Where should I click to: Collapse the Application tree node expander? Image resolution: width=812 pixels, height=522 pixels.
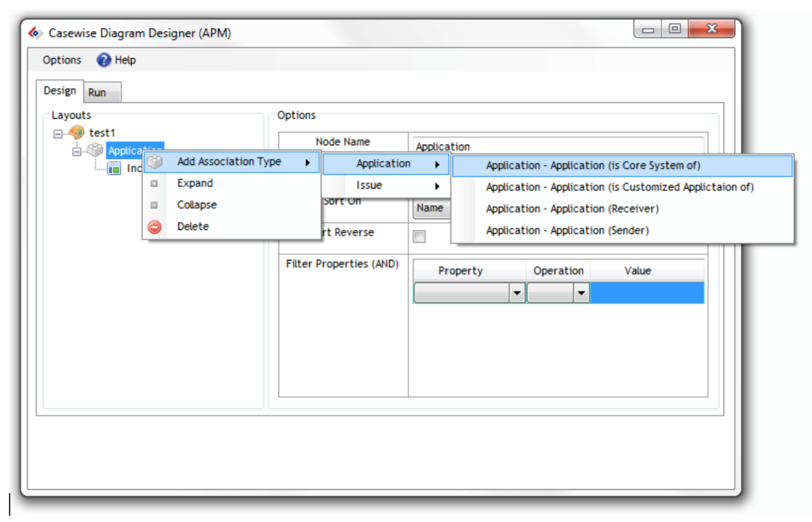[x=76, y=152]
